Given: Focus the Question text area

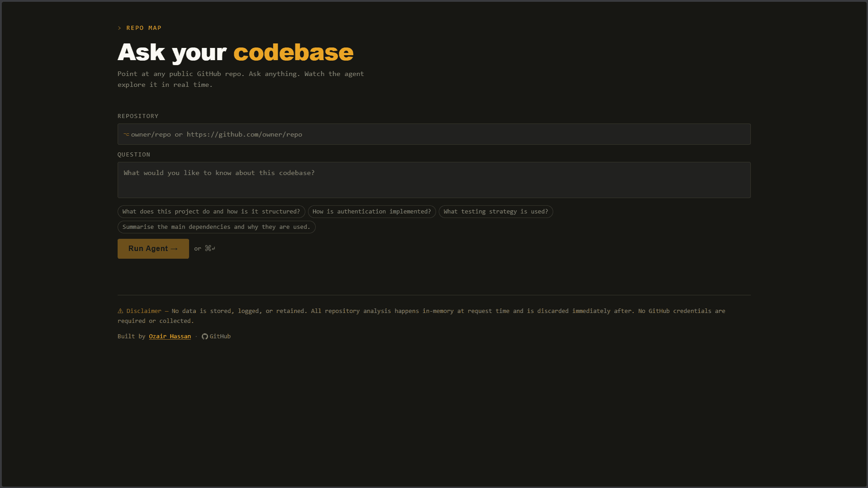Looking at the screenshot, I should [x=434, y=180].
